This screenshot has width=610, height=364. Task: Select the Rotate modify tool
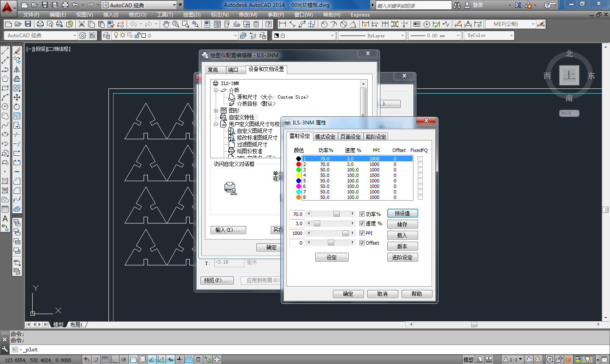click(17, 107)
